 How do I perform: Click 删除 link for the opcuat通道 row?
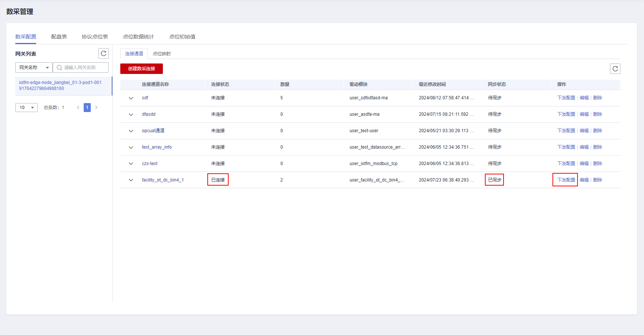click(x=597, y=131)
